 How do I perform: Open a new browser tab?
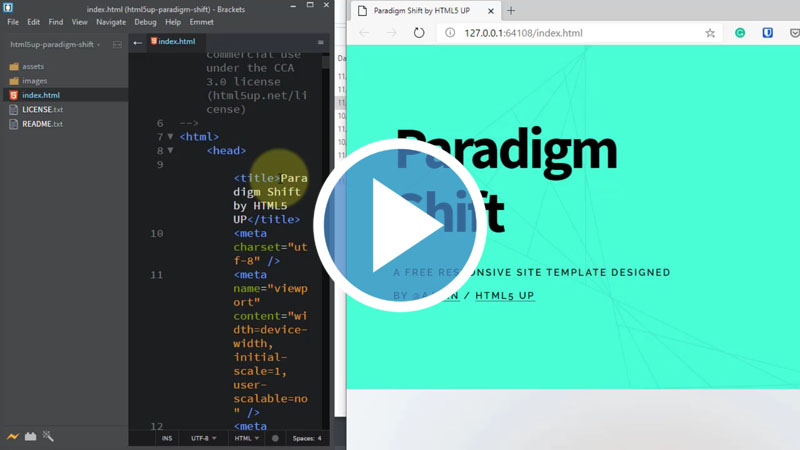click(x=511, y=11)
